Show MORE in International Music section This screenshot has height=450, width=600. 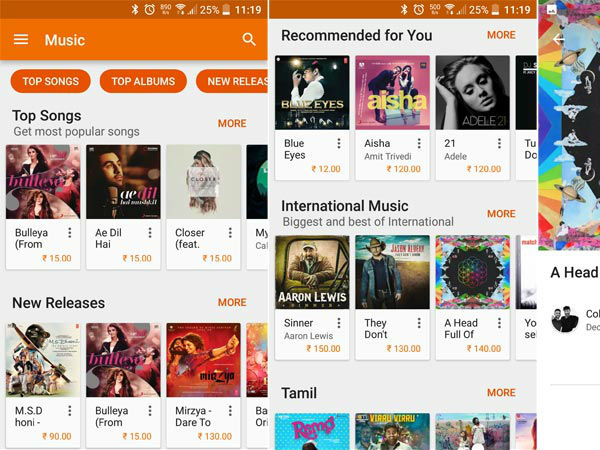[x=501, y=214]
